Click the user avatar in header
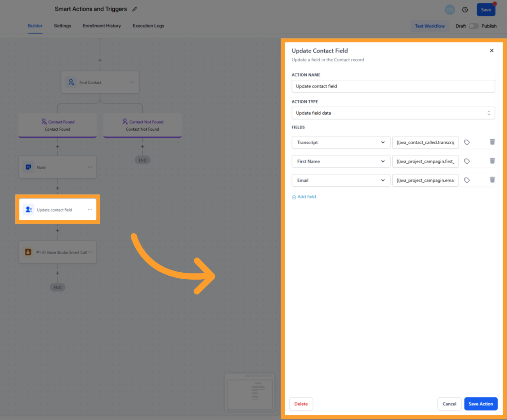 [x=450, y=10]
